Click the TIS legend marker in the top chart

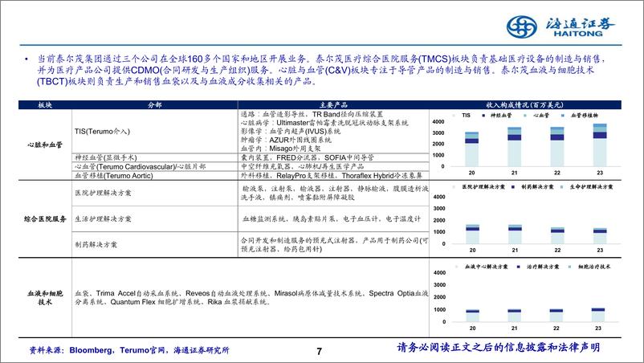click(x=454, y=116)
